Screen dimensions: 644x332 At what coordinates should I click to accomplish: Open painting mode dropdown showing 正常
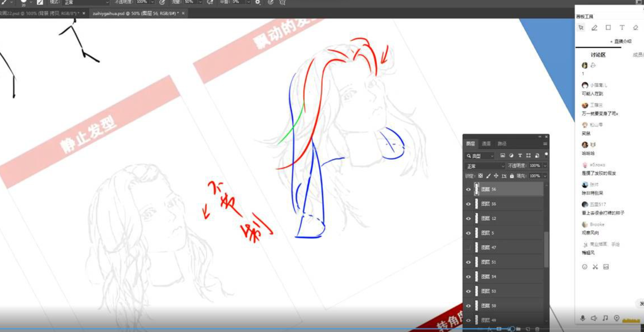tap(86, 2)
